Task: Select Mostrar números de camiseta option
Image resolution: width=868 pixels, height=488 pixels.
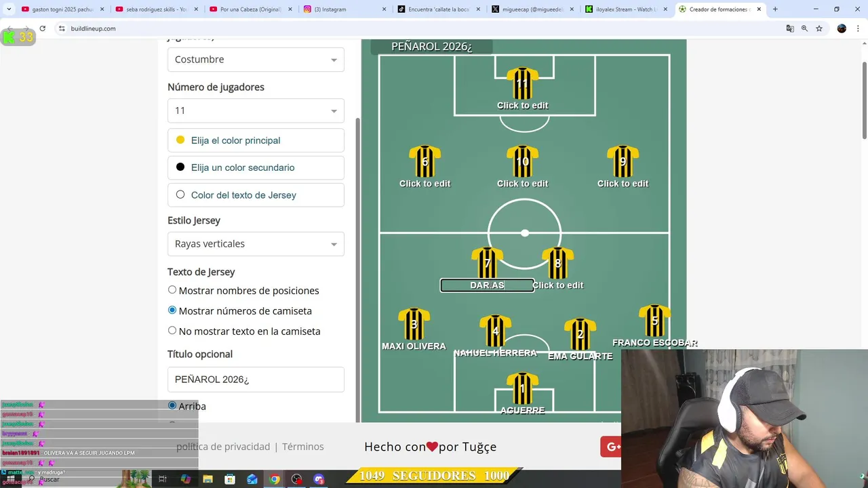Action: coord(172,310)
